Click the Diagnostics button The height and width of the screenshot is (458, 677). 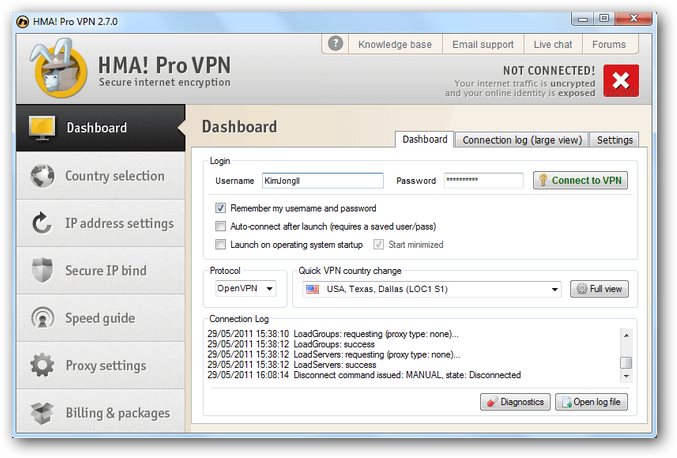(x=515, y=402)
